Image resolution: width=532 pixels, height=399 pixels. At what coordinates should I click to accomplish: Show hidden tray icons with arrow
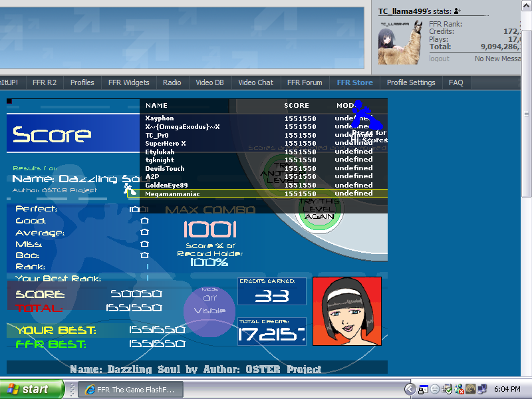pyautogui.click(x=410, y=389)
